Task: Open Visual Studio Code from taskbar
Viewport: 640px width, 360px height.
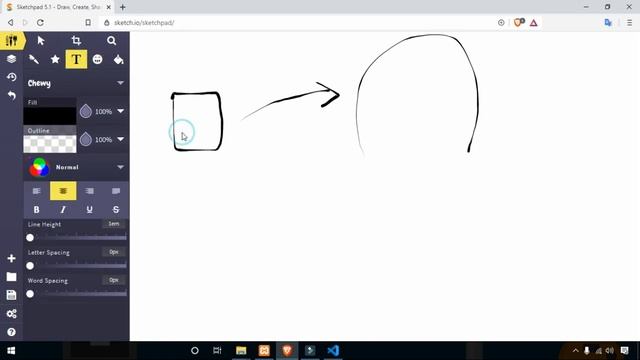Action: click(x=333, y=351)
